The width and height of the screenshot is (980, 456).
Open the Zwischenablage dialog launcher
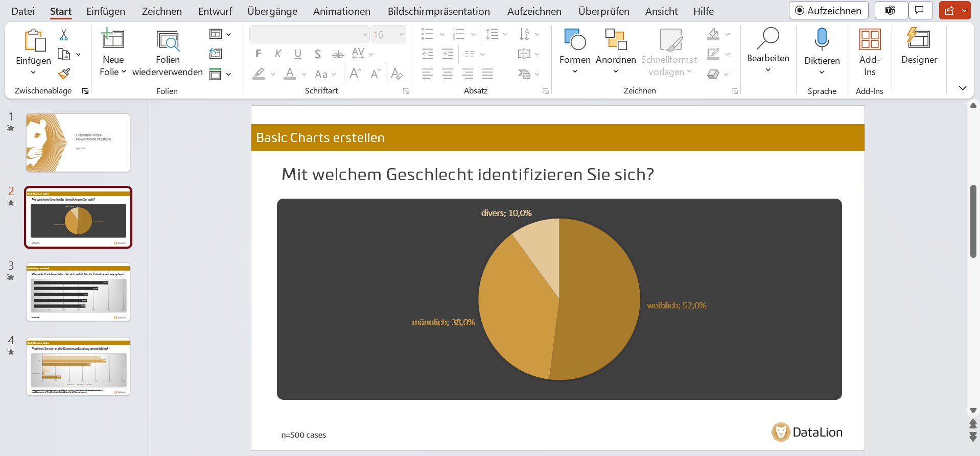pos(85,91)
